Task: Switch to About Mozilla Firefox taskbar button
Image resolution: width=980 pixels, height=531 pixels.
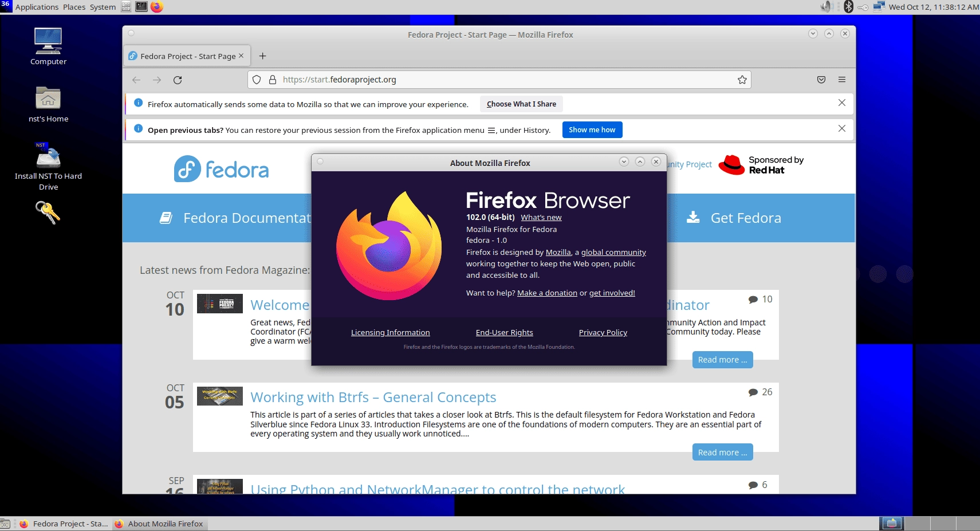Action: pyautogui.click(x=159, y=524)
